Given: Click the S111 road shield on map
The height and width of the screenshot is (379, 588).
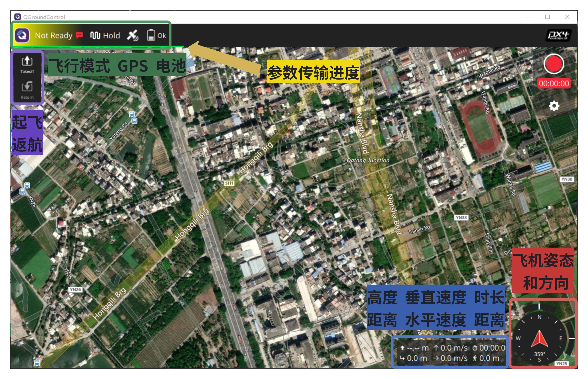Looking at the screenshot, I should (x=229, y=183).
